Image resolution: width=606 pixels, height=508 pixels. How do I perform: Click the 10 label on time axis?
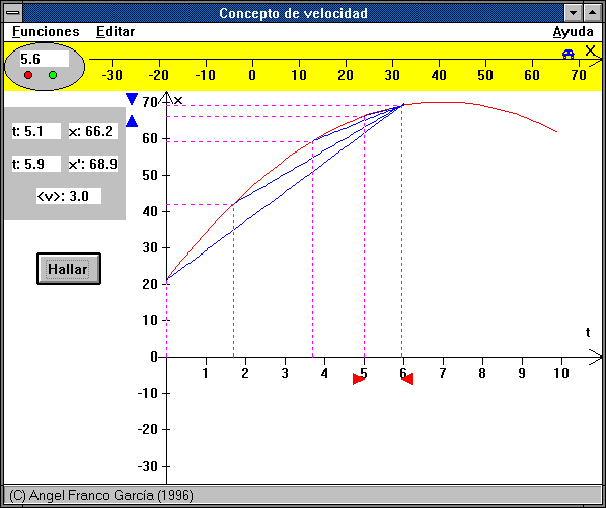(x=561, y=373)
